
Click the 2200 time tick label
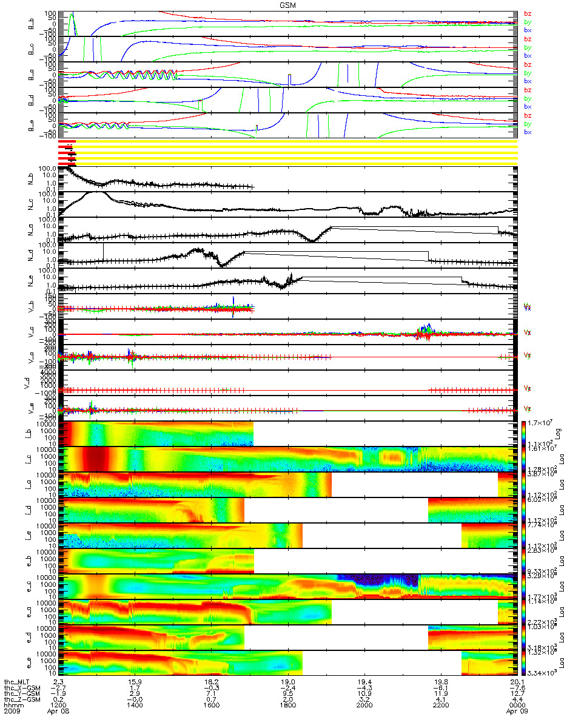[x=440, y=706]
